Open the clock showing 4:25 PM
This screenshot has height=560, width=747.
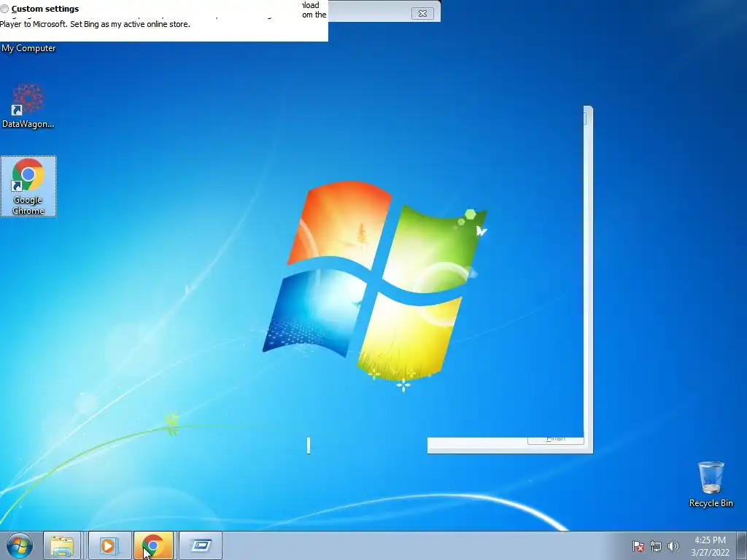click(711, 546)
